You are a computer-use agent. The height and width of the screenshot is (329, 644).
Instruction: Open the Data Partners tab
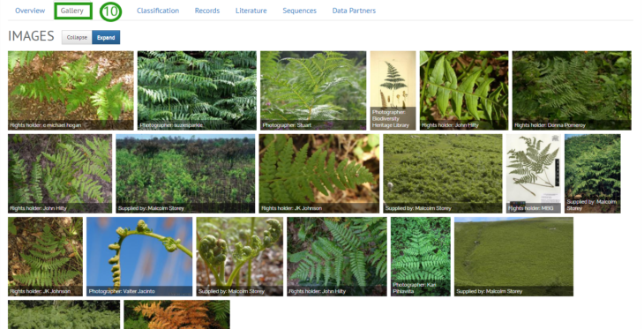tap(354, 11)
